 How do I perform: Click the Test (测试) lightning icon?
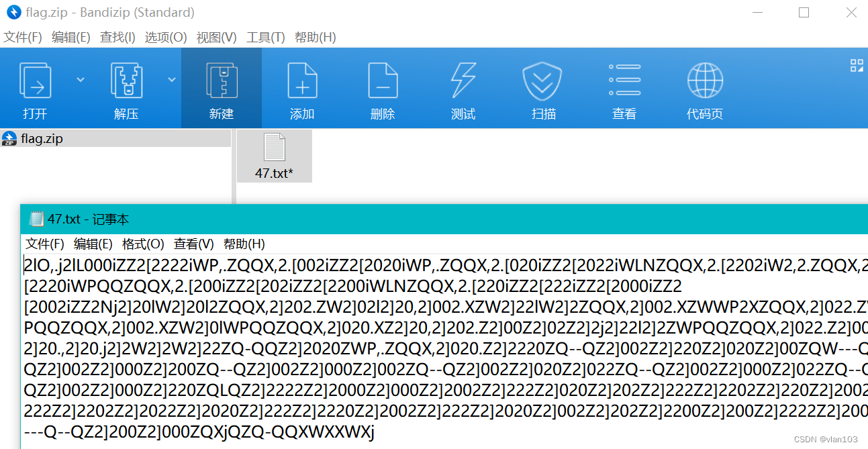point(463,81)
